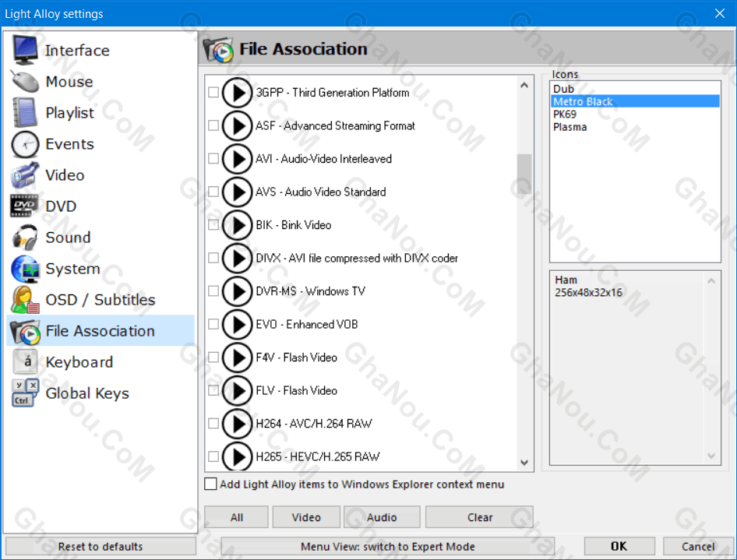Click the Global Keys Ctrl icon
This screenshot has height=560, width=737.
(26, 393)
